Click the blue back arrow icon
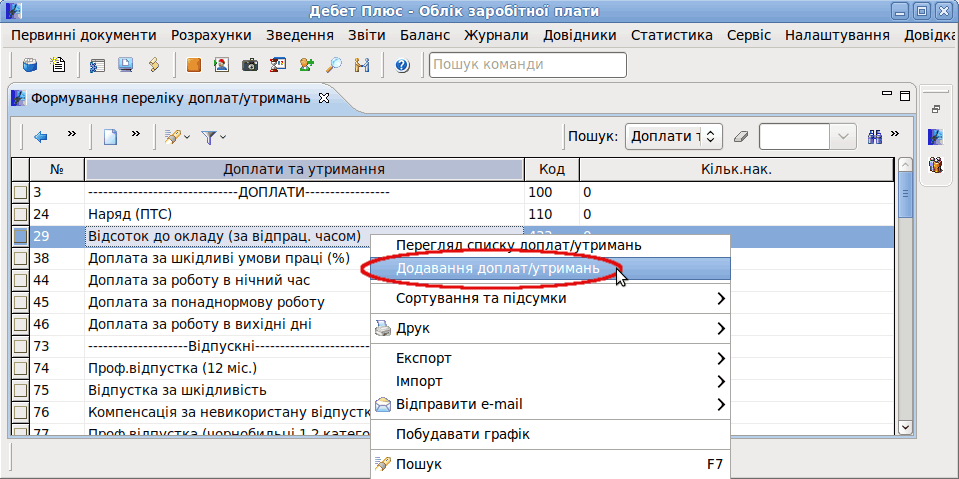The height and width of the screenshot is (479, 959). (41, 137)
